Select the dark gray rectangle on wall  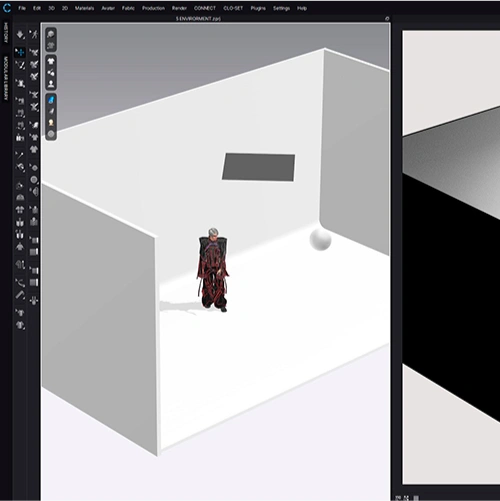click(259, 167)
